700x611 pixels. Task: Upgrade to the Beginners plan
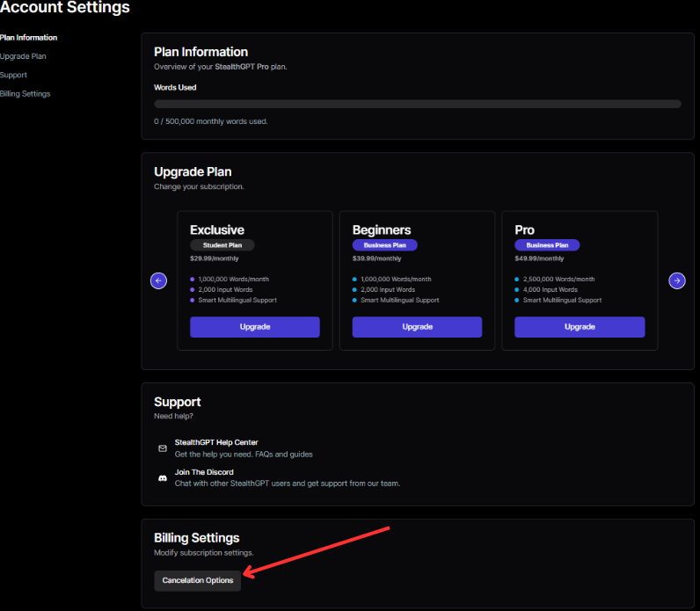click(x=417, y=327)
